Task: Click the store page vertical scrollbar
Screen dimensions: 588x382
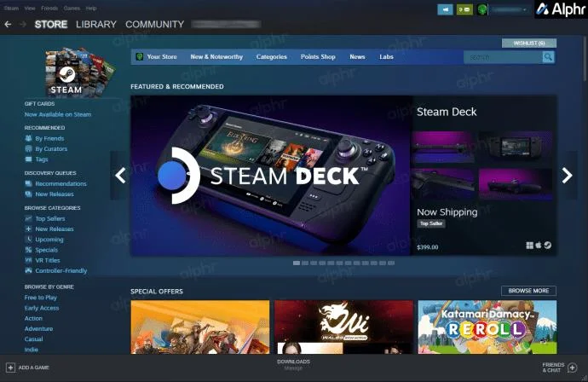Action: tap(585, 58)
